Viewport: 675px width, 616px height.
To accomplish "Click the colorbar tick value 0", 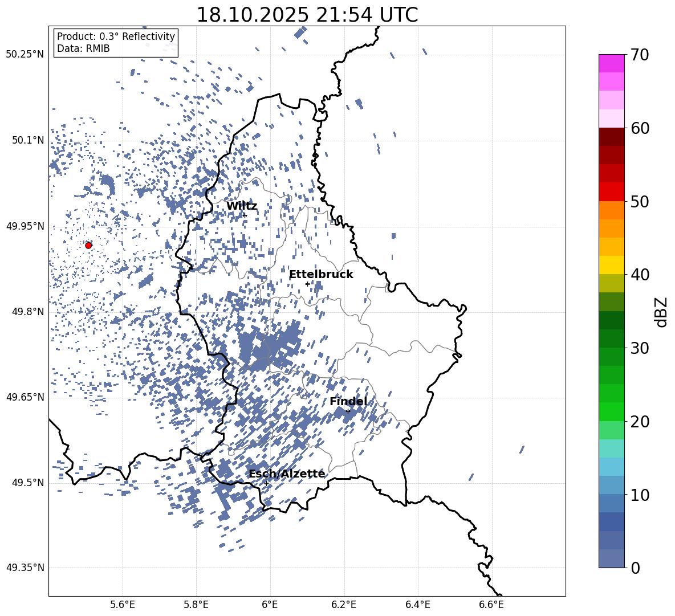I will [x=636, y=568].
